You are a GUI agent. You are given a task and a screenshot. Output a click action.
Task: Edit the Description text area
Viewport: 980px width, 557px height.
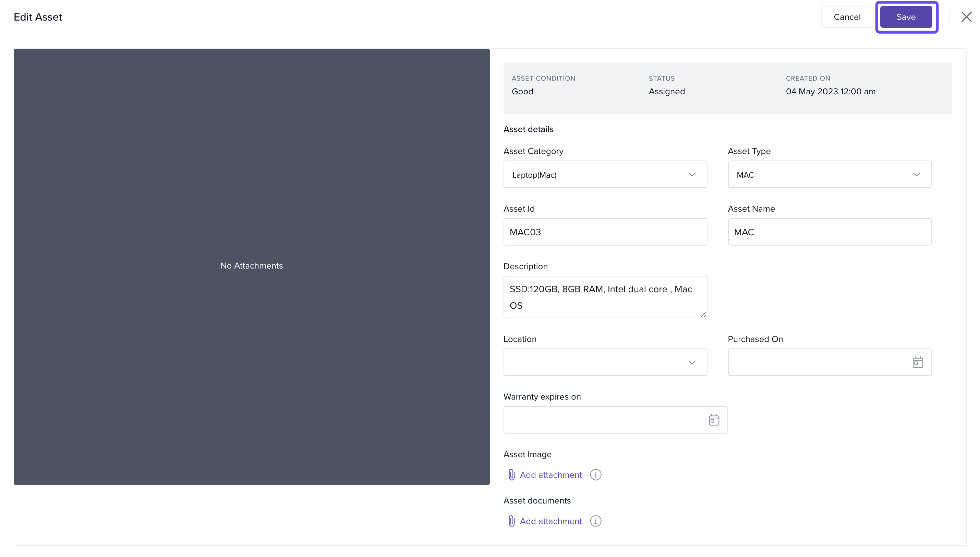[605, 297]
